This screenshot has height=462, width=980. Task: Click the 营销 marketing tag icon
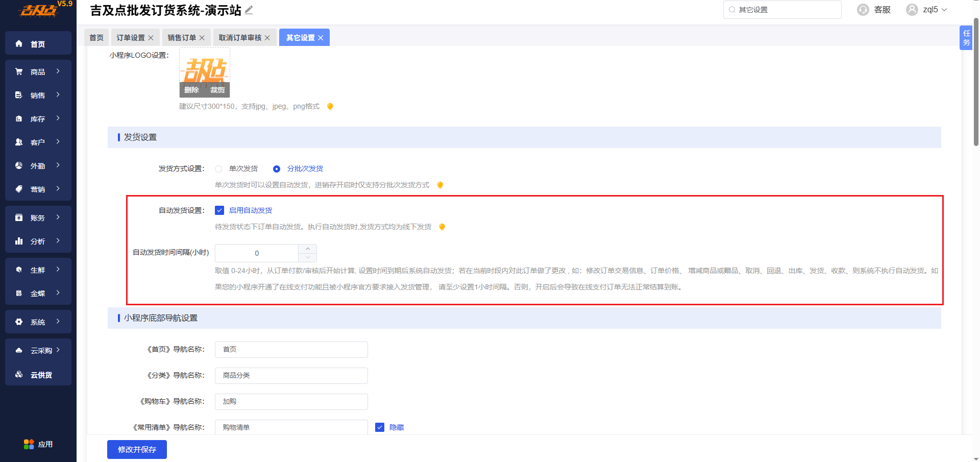tap(19, 189)
